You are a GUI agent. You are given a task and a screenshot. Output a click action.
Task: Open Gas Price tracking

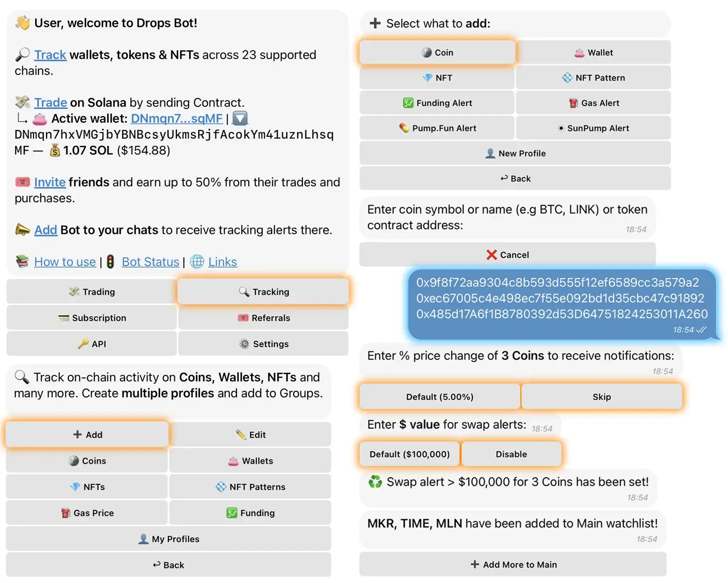(86, 512)
